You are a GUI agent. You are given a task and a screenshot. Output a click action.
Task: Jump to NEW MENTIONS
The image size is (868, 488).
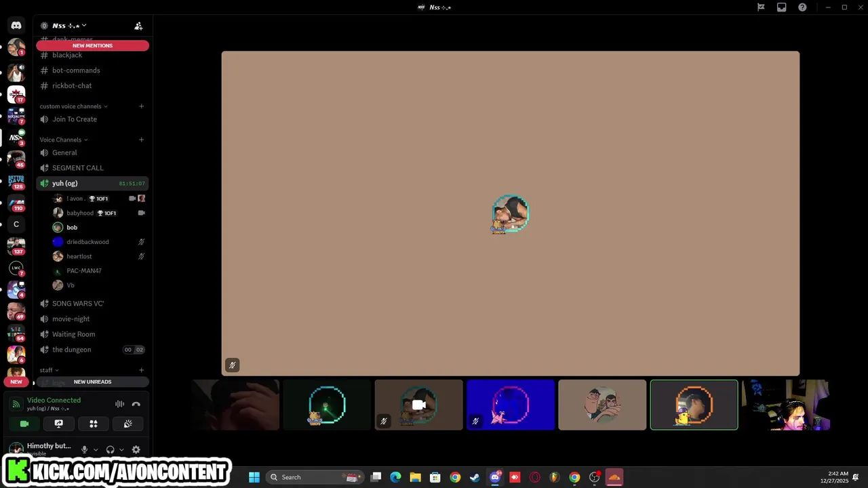(92, 45)
